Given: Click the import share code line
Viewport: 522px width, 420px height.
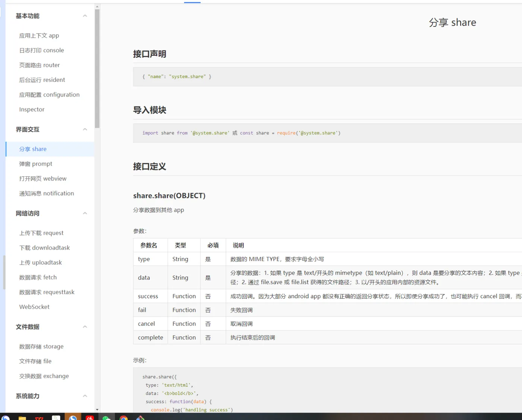Looking at the screenshot, I should (241, 133).
